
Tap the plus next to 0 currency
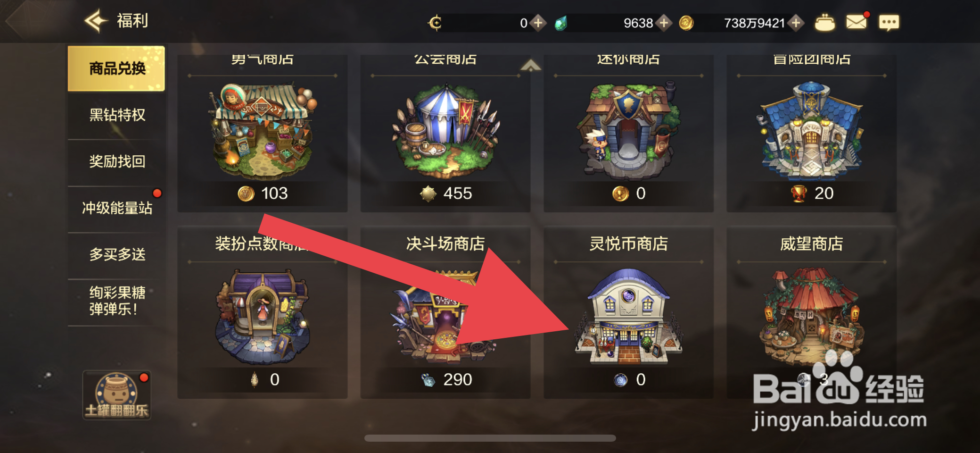(538, 23)
